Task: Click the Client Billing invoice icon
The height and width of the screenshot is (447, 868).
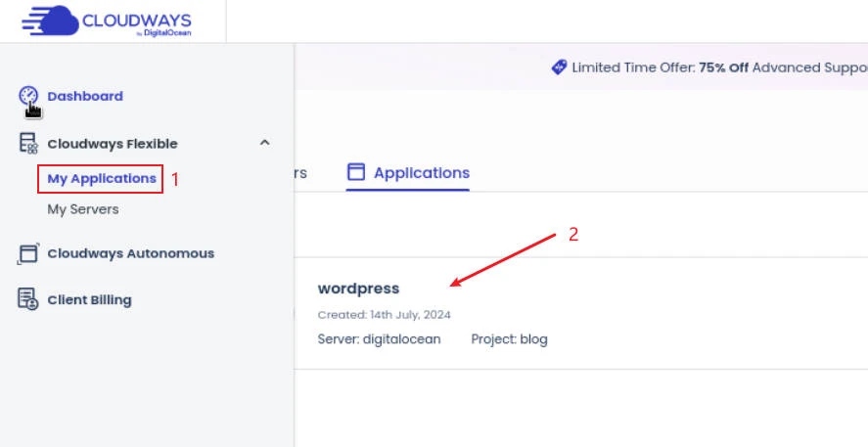Action: tap(28, 300)
